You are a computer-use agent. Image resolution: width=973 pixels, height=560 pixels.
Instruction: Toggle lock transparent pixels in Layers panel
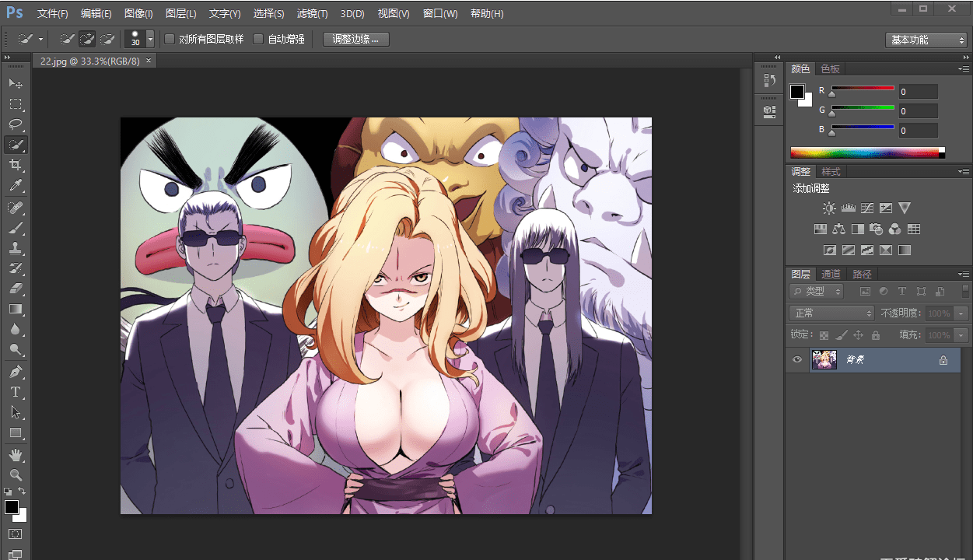coord(824,335)
